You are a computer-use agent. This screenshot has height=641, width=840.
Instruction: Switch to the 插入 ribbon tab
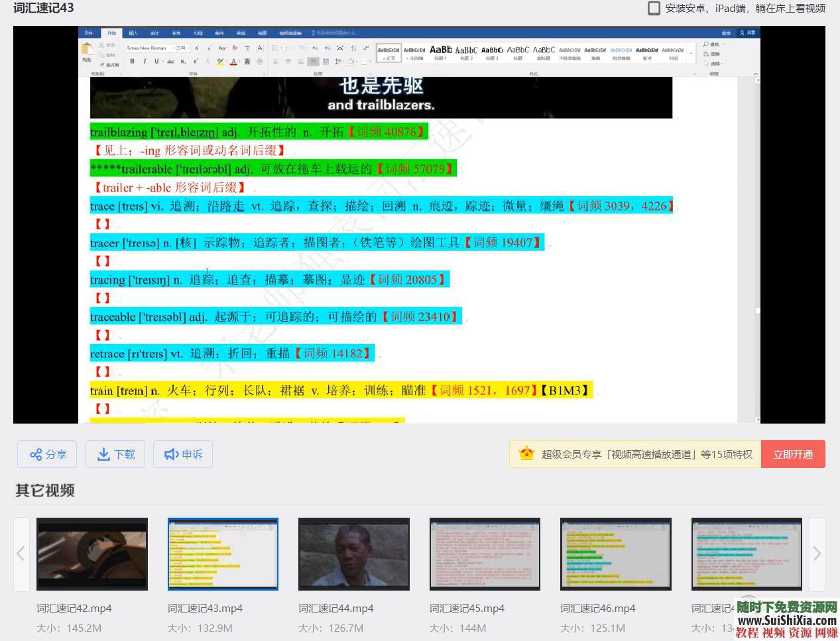point(131,32)
